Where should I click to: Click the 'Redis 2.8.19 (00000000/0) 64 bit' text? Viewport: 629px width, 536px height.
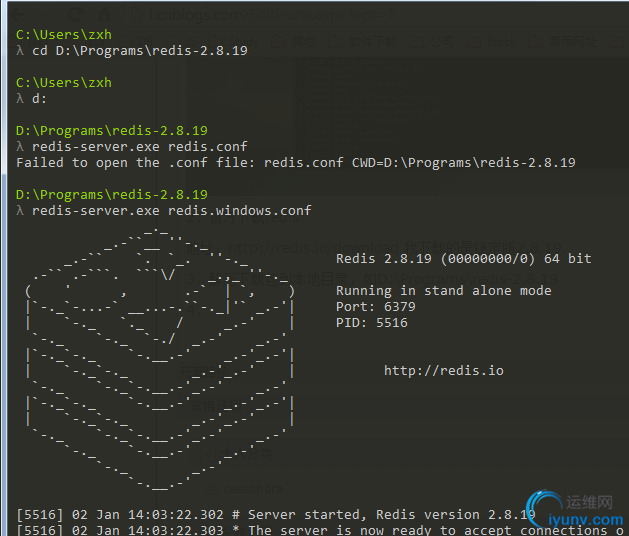pos(463,259)
